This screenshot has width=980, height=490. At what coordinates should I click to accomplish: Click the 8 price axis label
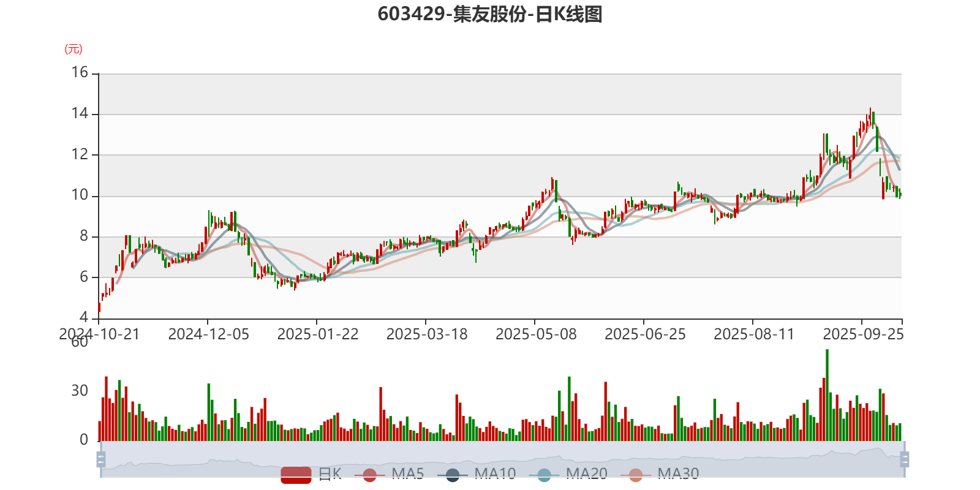pyautogui.click(x=84, y=236)
